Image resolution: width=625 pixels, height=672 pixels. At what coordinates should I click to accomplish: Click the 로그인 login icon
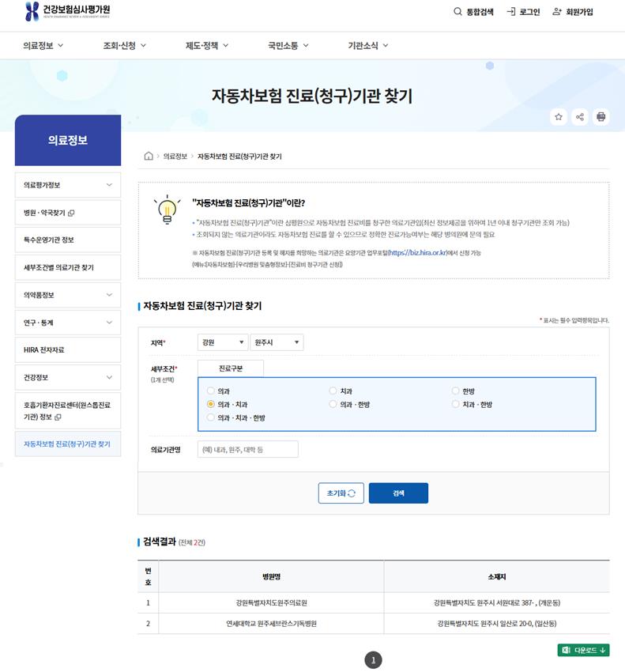[511, 12]
